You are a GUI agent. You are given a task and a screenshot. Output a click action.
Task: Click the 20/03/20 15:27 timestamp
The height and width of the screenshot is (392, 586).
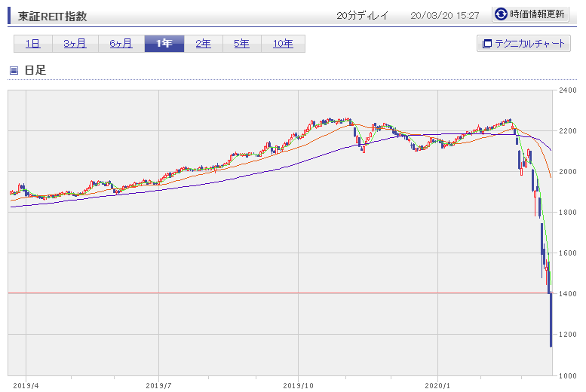[x=445, y=16]
